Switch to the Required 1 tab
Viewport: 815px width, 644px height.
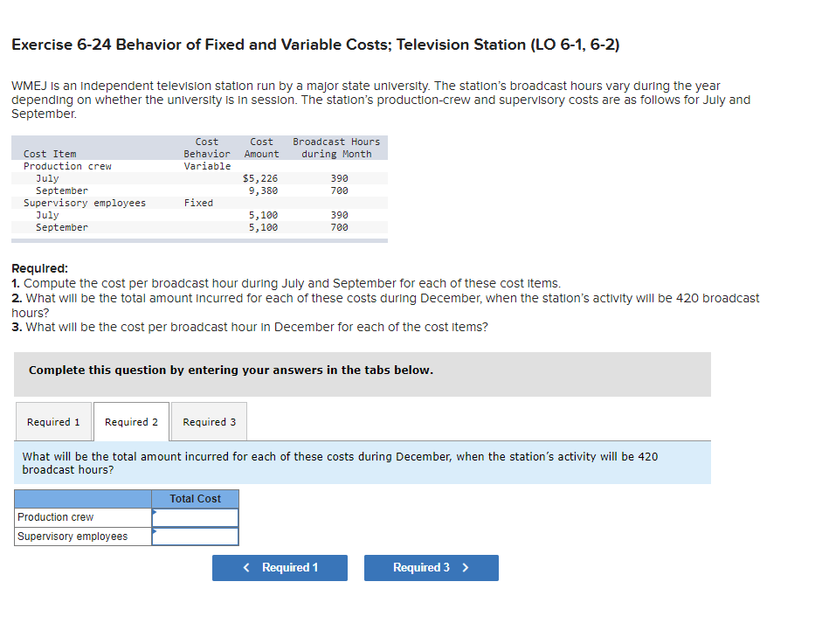pyautogui.click(x=53, y=421)
